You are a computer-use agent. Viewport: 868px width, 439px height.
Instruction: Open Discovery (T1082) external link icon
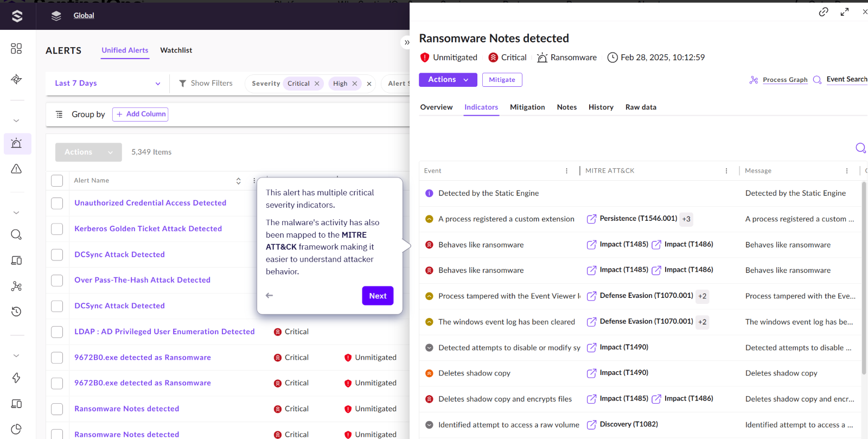[591, 424]
